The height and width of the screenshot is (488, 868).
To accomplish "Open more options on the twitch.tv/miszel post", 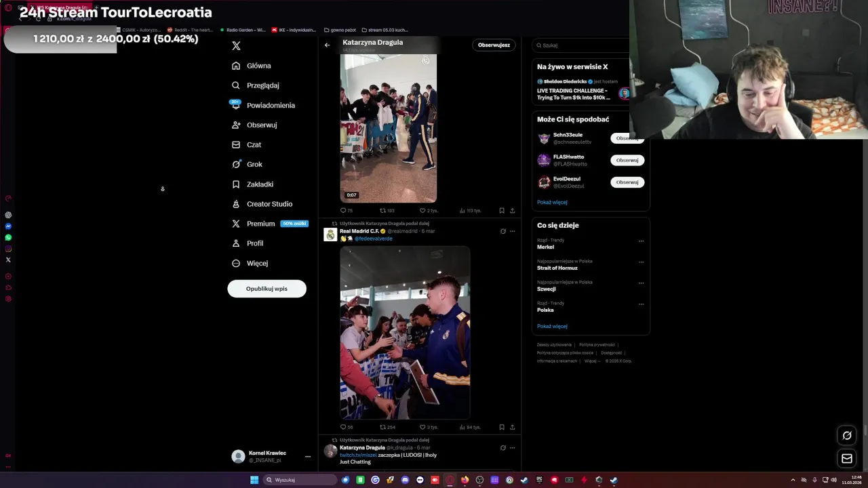I will tap(512, 448).
